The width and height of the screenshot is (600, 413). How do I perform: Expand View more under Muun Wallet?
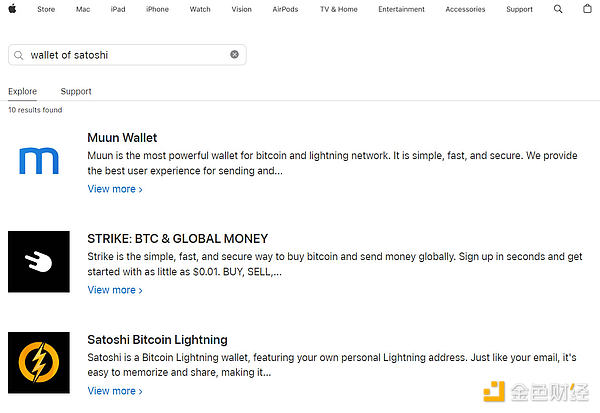[115, 189]
